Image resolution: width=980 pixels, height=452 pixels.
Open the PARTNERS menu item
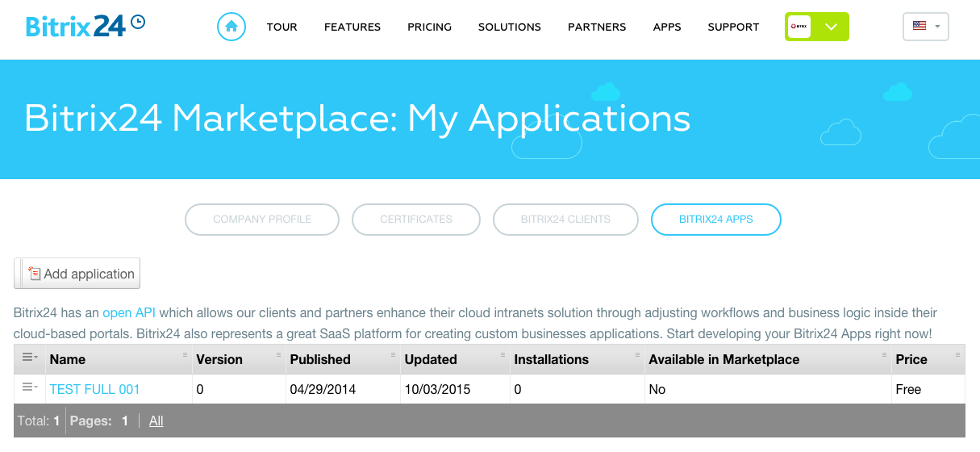pyautogui.click(x=597, y=27)
